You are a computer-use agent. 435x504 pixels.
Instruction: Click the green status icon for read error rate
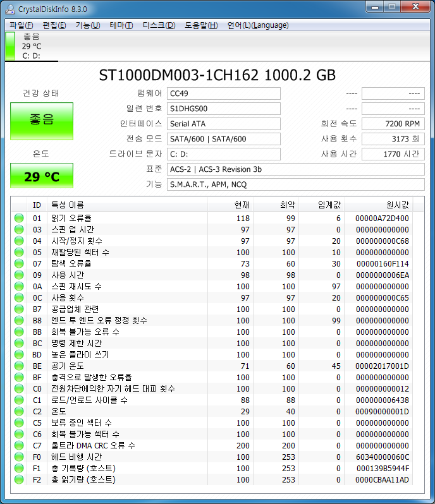[x=19, y=219]
